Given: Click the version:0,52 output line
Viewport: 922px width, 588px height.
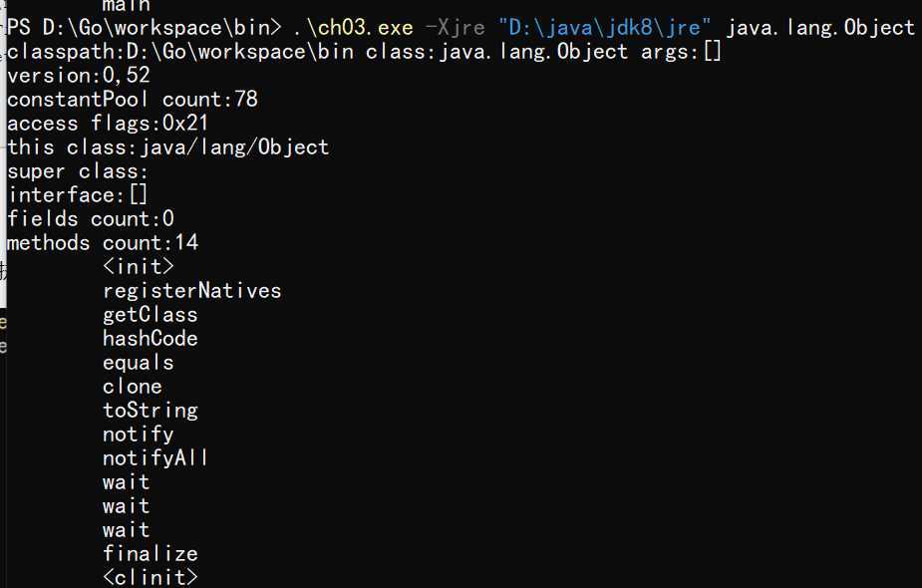Looking at the screenshot, I should coord(78,75).
